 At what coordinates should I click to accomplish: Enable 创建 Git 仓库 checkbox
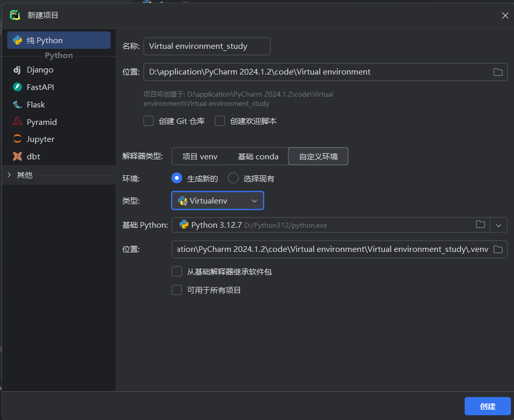(149, 121)
